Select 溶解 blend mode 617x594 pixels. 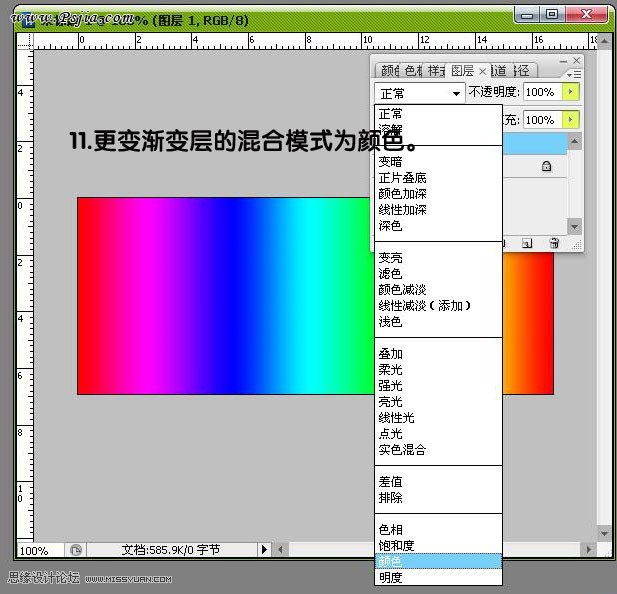tap(438, 129)
